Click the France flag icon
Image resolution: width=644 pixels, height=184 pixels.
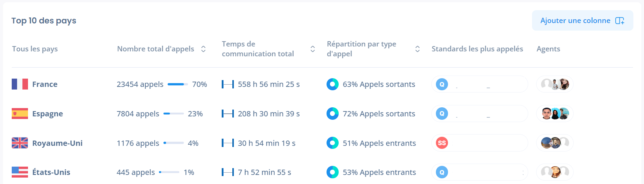click(x=20, y=84)
